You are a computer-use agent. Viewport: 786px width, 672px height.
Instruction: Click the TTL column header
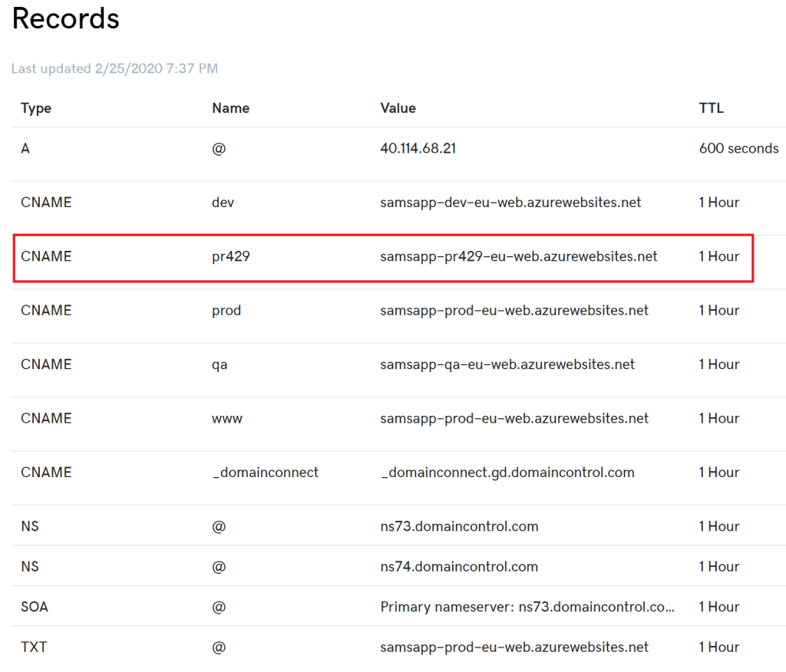click(711, 108)
